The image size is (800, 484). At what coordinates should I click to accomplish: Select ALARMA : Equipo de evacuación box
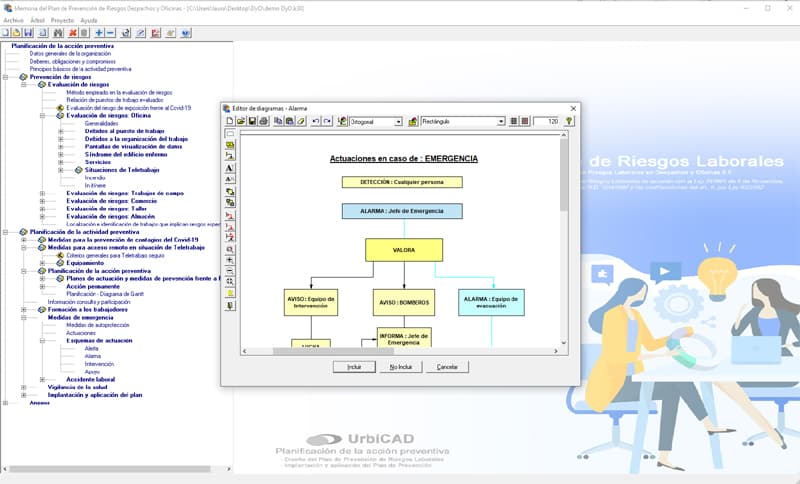[x=491, y=302]
